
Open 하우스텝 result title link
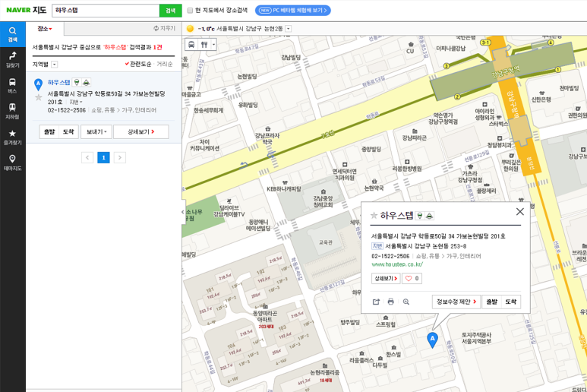coord(58,82)
